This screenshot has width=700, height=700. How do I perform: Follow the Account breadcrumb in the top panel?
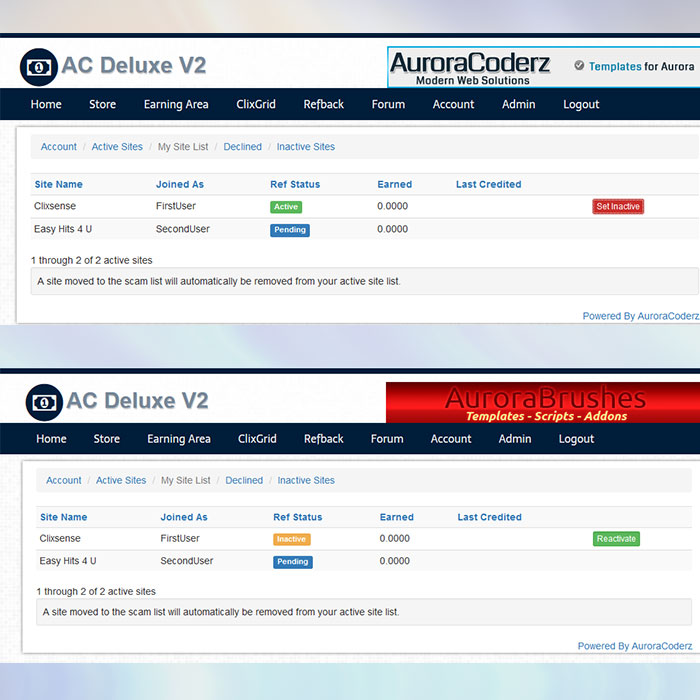click(x=58, y=147)
